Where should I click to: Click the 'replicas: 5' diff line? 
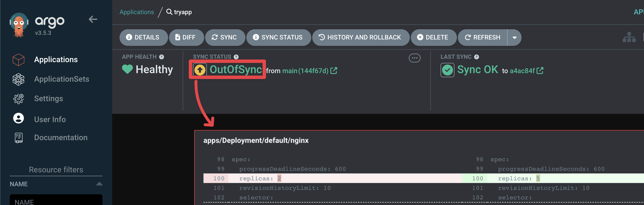coord(553,178)
